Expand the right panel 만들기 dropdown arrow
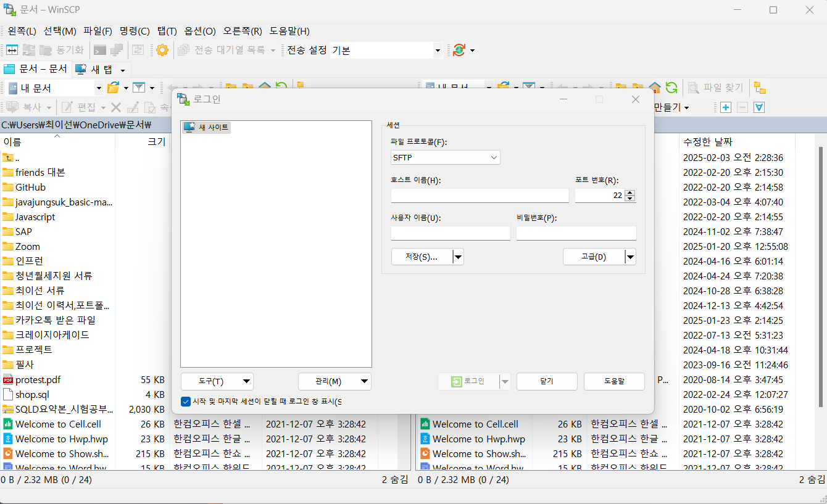This screenshot has height=504, width=827. (x=686, y=107)
